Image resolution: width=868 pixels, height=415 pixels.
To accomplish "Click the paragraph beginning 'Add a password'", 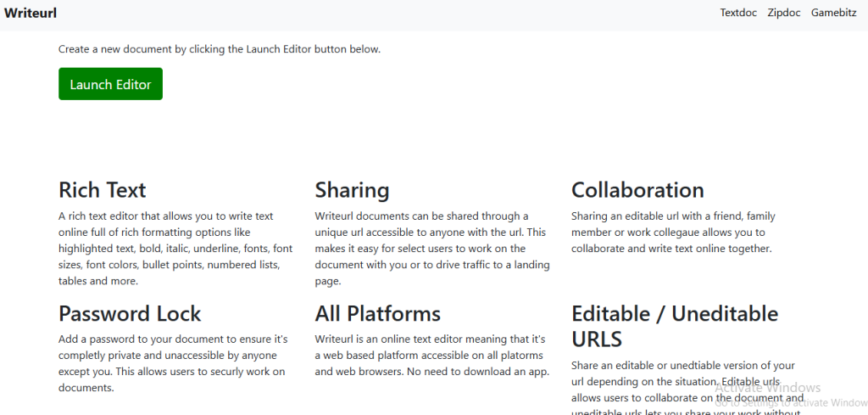I will (171, 363).
